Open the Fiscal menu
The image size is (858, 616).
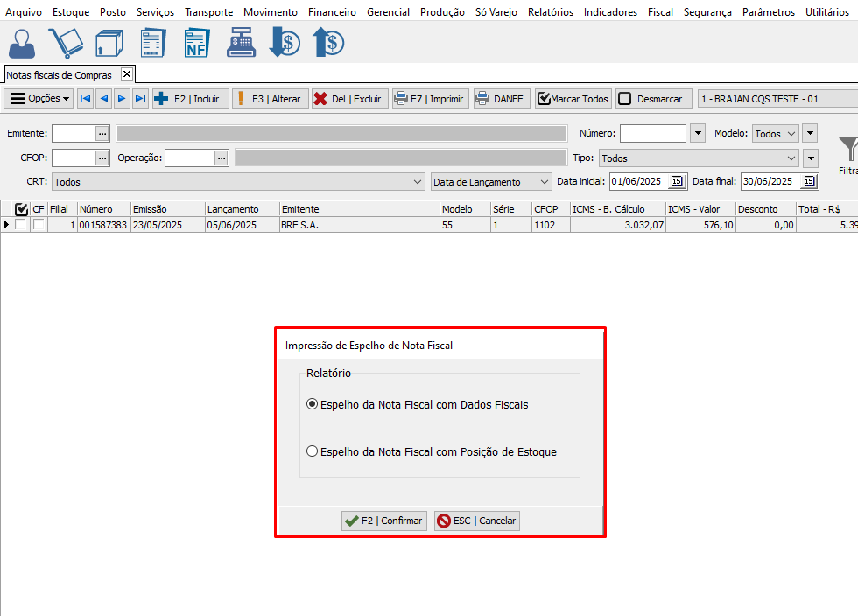[x=660, y=11]
